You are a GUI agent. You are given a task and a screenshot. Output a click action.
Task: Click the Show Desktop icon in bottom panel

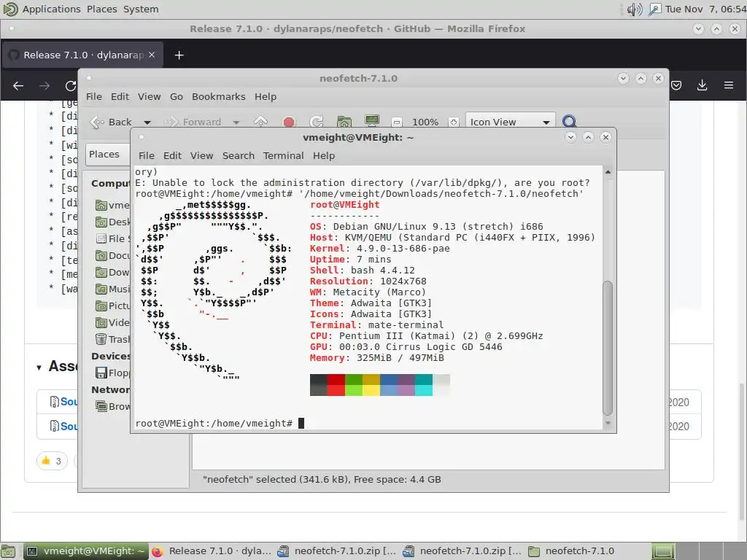point(9,551)
